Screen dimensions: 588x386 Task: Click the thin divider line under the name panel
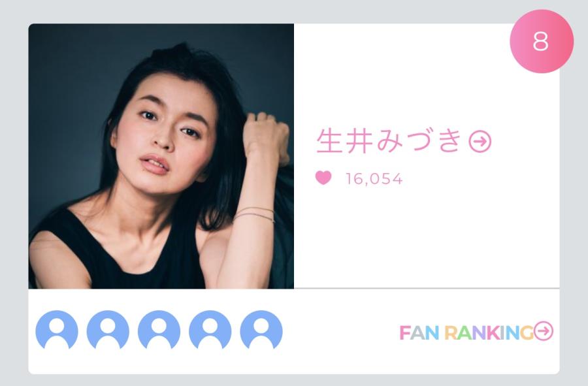point(427,288)
